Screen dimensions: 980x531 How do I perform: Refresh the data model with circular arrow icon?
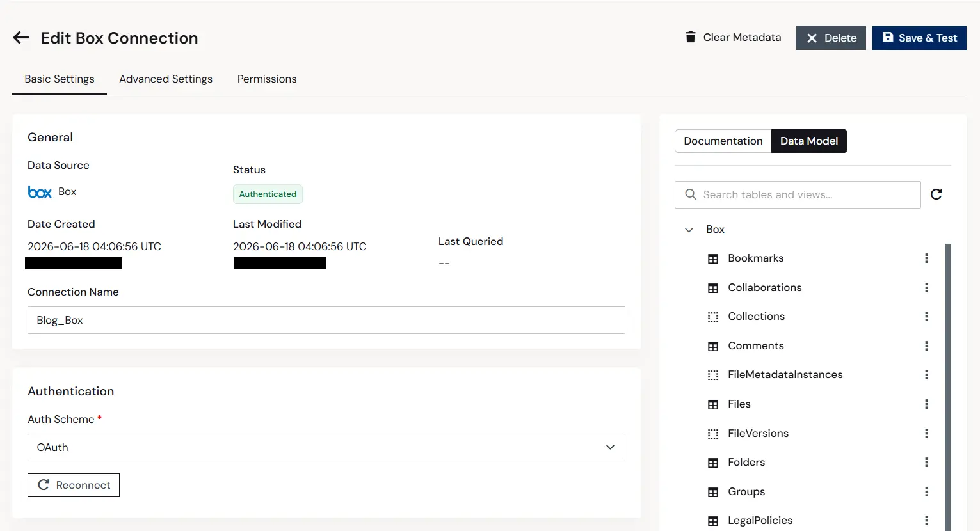click(936, 194)
